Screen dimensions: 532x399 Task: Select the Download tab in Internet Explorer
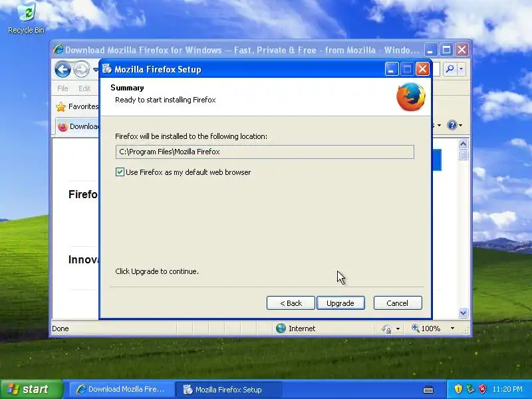pyautogui.click(x=78, y=126)
